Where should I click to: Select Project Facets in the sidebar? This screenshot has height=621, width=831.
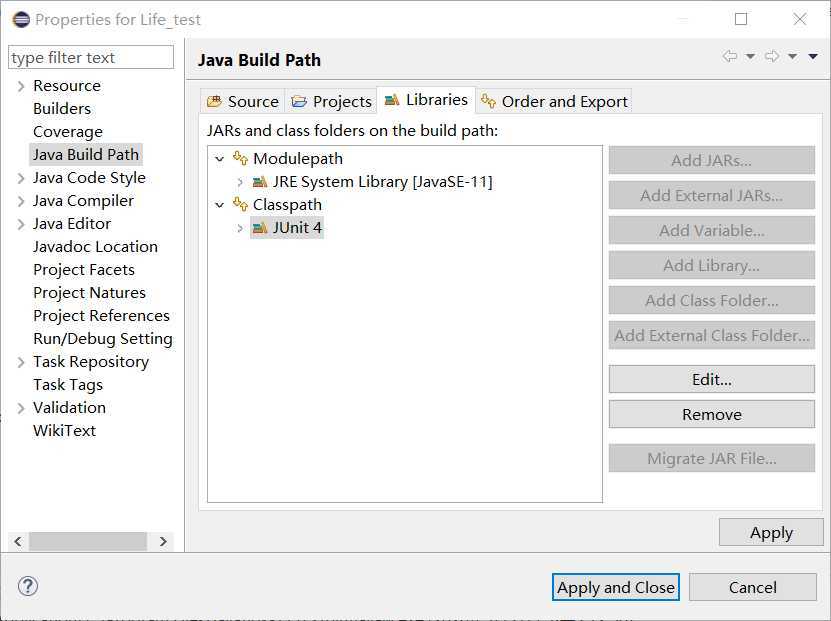84,270
